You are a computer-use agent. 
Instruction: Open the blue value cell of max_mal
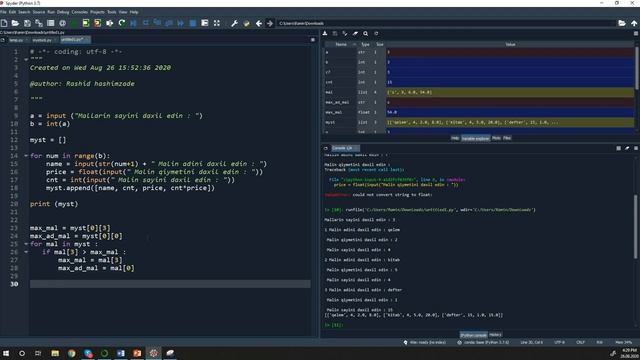tap(510, 112)
